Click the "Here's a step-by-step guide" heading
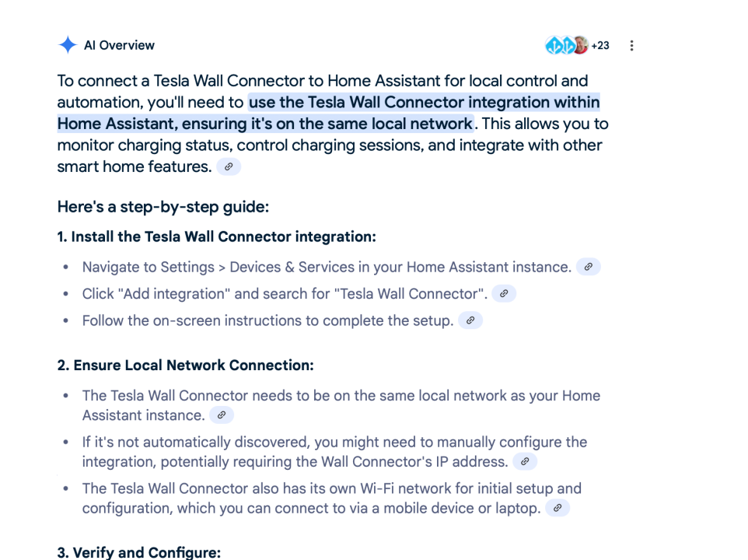Viewport: 748px width, 560px height. 163,206
